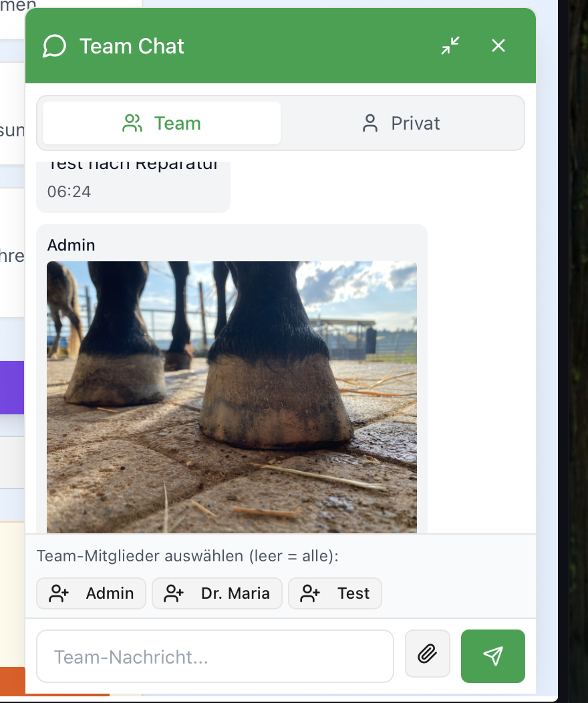Click the group people icon on Team tab
The height and width of the screenshot is (703, 588).
133,123
